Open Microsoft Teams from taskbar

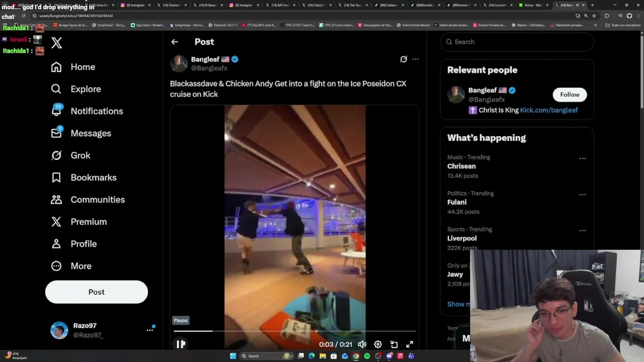point(411,356)
